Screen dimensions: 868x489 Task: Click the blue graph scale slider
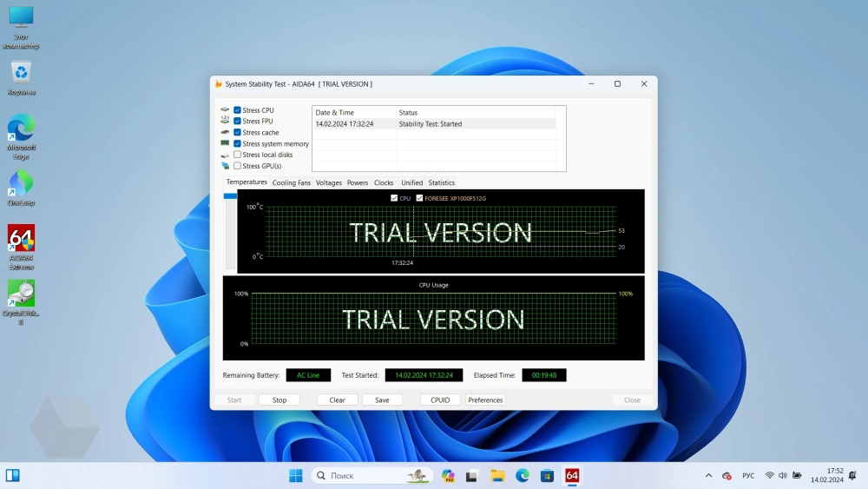tap(230, 196)
